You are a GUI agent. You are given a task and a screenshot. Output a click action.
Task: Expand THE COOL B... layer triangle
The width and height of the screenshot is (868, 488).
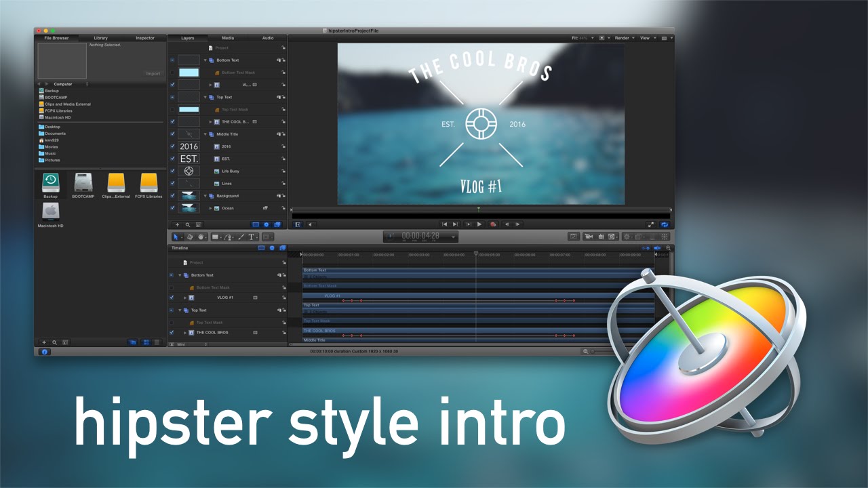(x=211, y=122)
